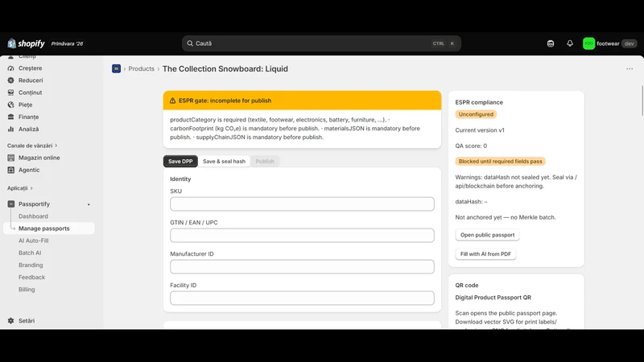Expand the Canale de vânzări section
The width and height of the screenshot is (644, 362).
pos(32,146)
